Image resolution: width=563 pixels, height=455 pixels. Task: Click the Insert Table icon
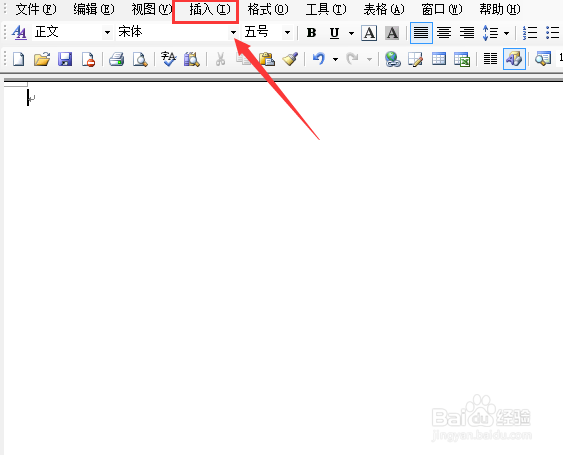point(439,59)
